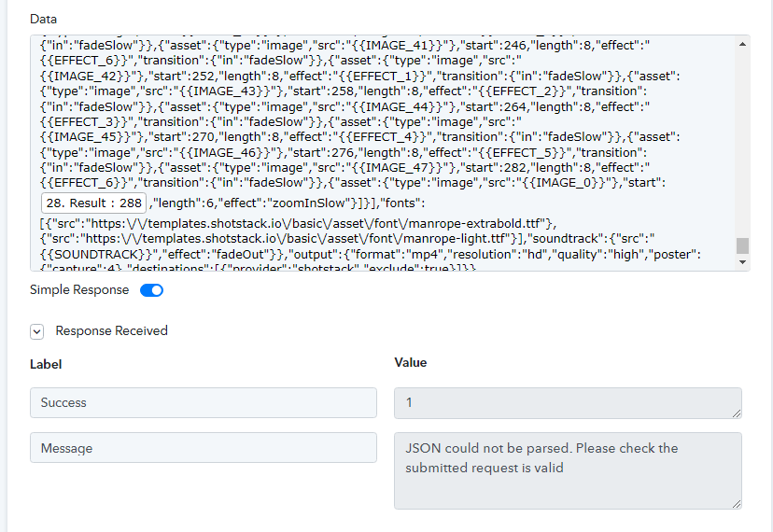Click inside the Data JSON text area
Viewport: 773px width, 532px height.
(383, 153)
